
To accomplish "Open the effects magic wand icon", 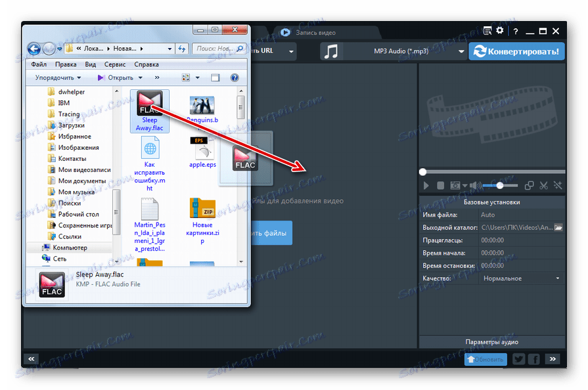I will pyautogui.click(x=558, y=185).
